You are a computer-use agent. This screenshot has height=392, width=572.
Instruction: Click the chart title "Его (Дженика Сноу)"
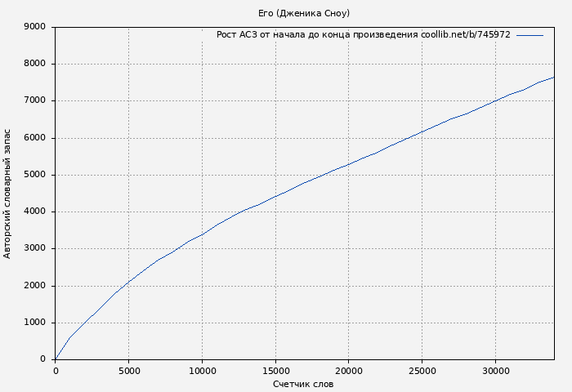[303, 13]
